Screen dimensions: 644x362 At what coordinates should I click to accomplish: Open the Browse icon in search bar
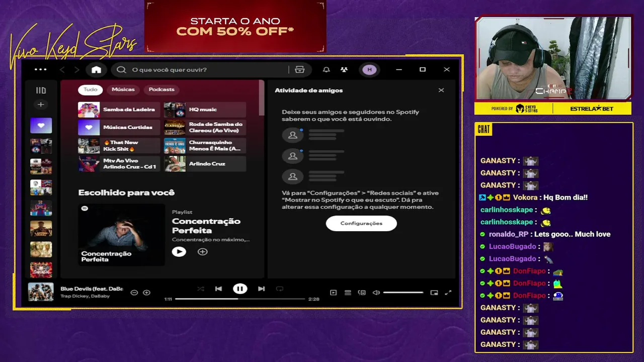tap(300, 70)
